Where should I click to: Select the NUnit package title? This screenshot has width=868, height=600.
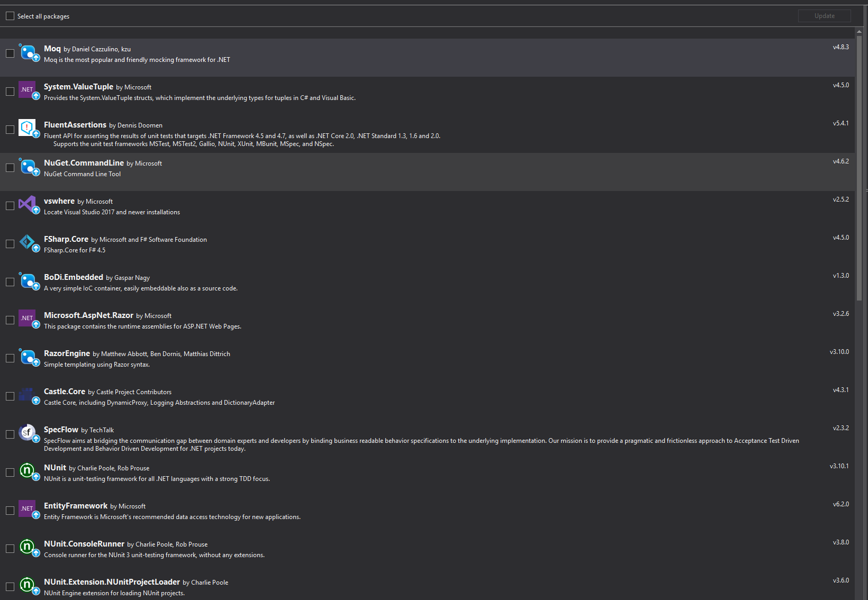click(x=55, y=468)
